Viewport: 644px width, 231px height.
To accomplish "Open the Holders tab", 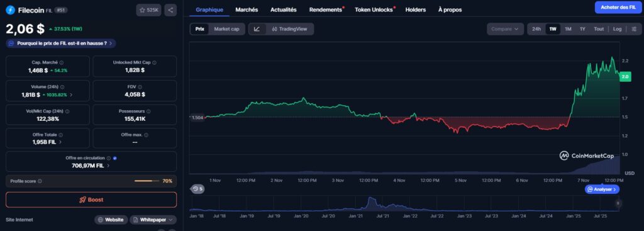I will [x=416, y=9].
